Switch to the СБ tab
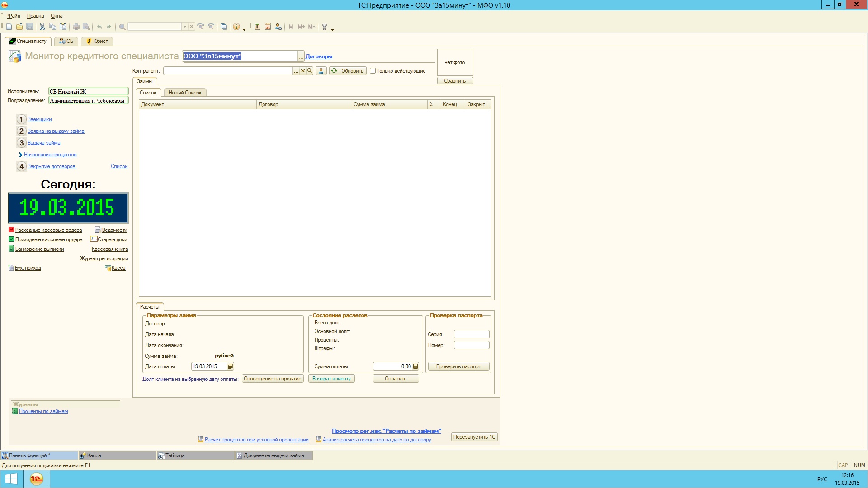Viewport: 868px width, 488px height. pyautogui.click(x=66, y=41)
